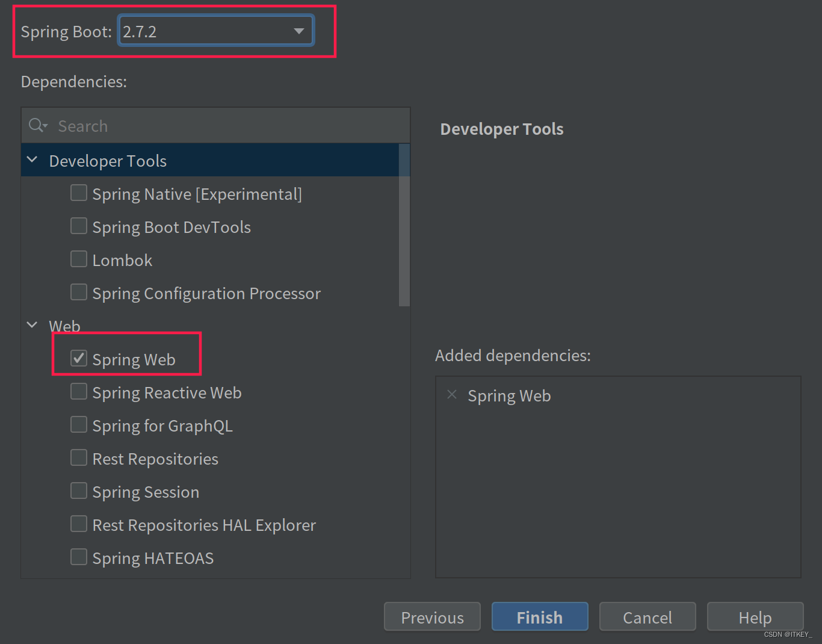Click the Finish button
The height and width of the screenshot is (644, 822).
(540, 617)
